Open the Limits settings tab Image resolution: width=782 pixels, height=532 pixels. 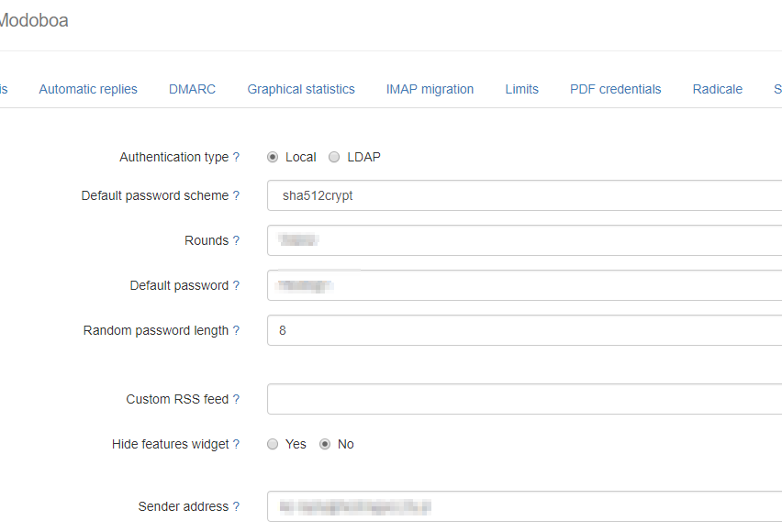pyautogui.click(x=521, y=88)
